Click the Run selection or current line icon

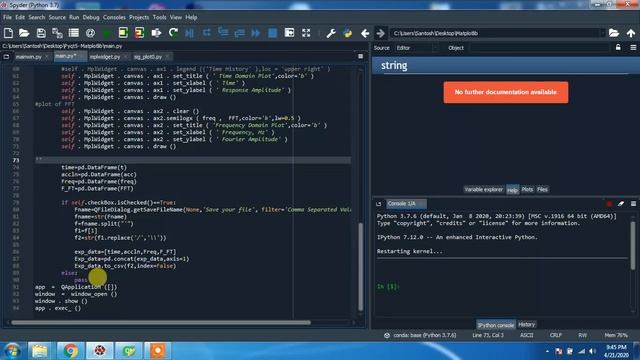pyautogui.click(x=156, y=33)
